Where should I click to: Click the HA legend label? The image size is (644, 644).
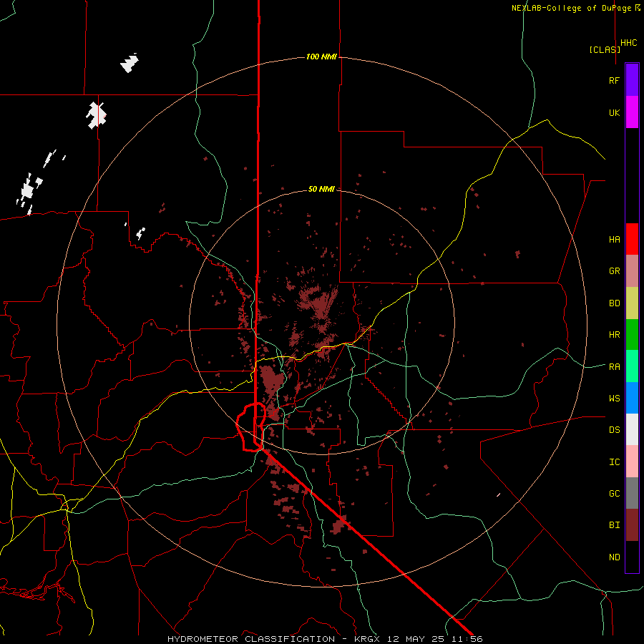click(614, 240)
